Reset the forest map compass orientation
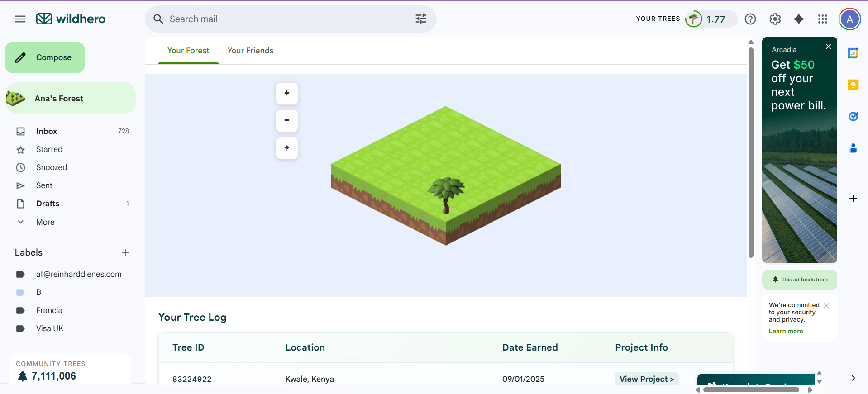 (x=286, y=148)
